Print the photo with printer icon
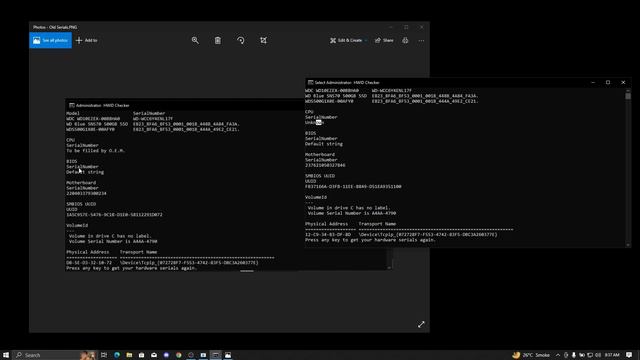640x360 pixels. [405, 40]
